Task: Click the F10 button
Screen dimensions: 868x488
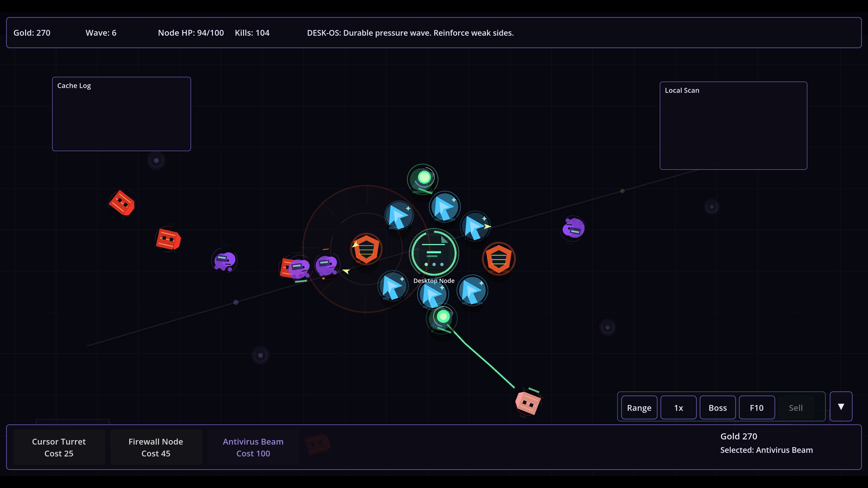Action: (757, 408)
